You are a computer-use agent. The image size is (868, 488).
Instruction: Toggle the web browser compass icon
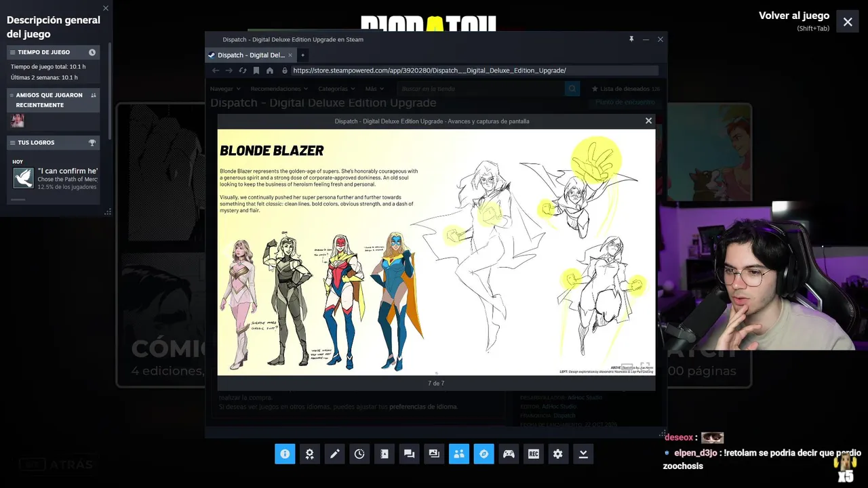click(484, 454)
